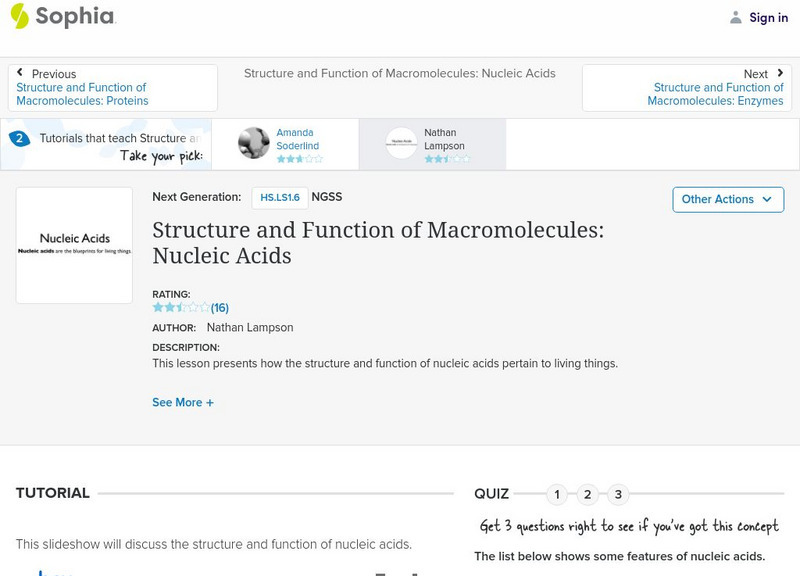
Task: Switch to Nathan Lampson's tutorial tab
Action: [x=444, y=139]
